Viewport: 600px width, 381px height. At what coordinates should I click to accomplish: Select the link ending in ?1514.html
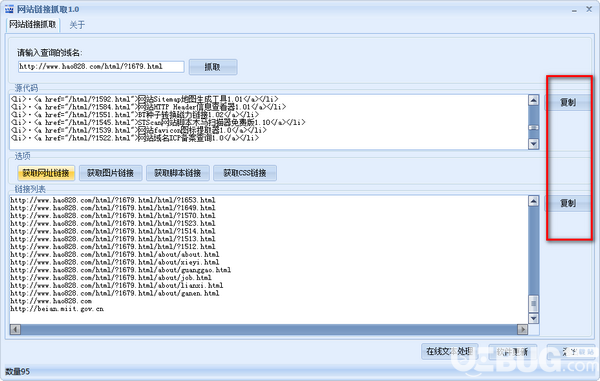pyautogui.click(x=113, y=231)
